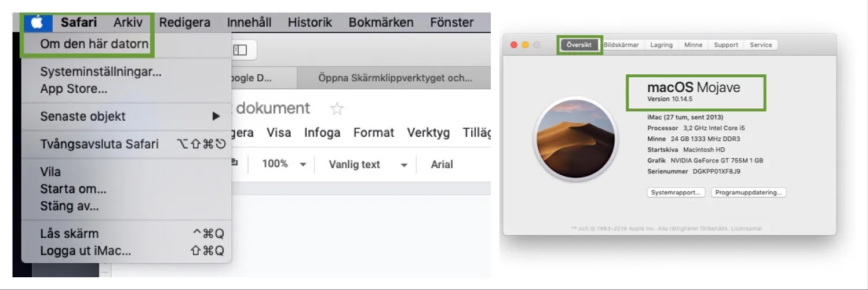Image resolution: width=868 pixels, height=290 pixels.
Task: Select Starta om option
Action: (73, 189)
